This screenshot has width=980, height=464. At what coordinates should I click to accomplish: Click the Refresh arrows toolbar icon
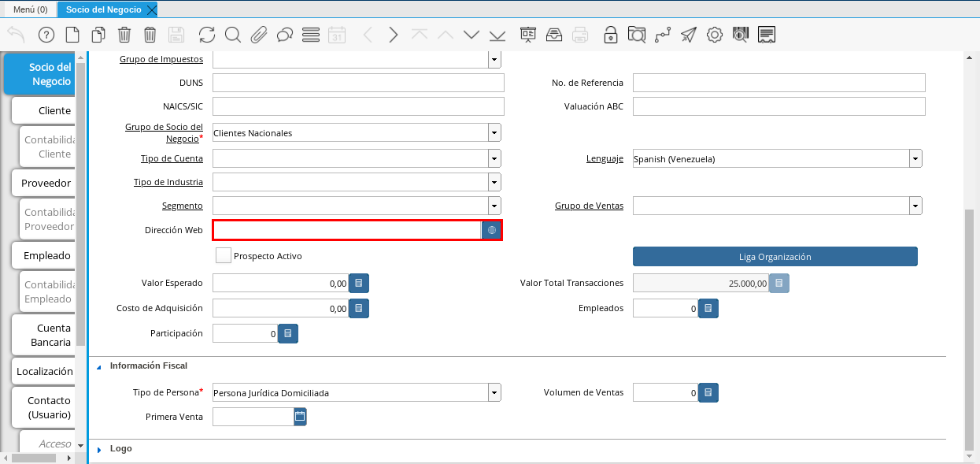tap(206, 35)
